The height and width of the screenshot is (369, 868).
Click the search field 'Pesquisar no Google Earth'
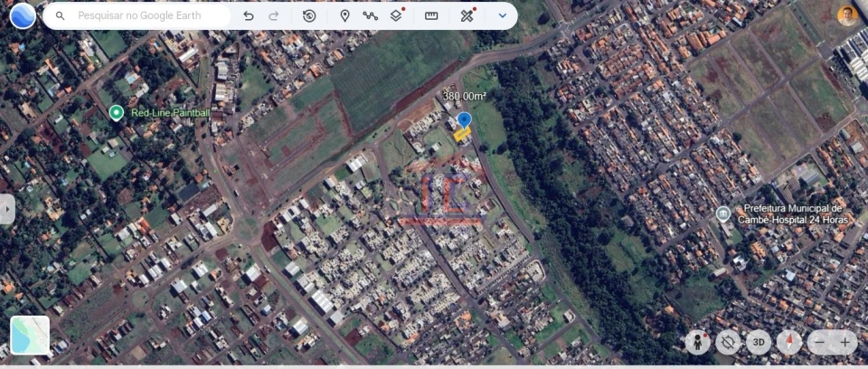point(149,15)
